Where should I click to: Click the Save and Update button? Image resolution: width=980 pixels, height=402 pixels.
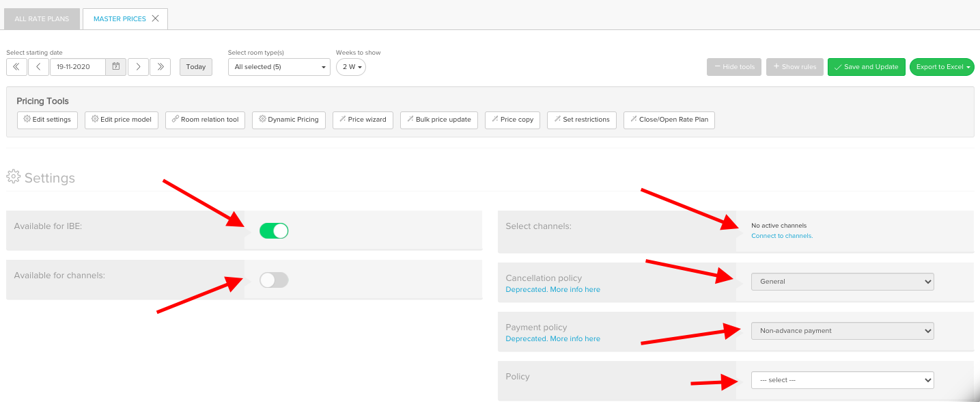(866, 67)
